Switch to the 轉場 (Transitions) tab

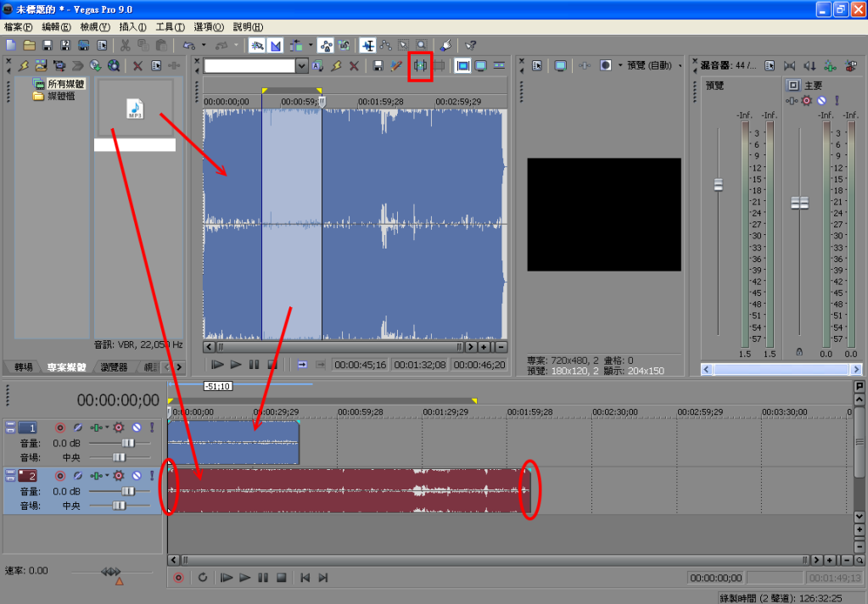pyautogui.click(x=23, y=367)
